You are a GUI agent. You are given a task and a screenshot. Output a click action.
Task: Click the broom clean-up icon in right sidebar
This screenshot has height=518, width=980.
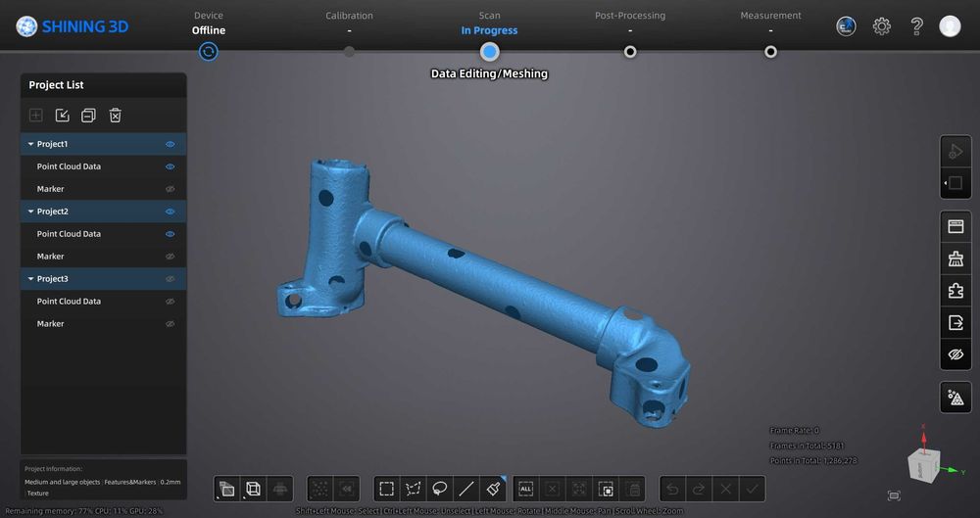(955, 259)
